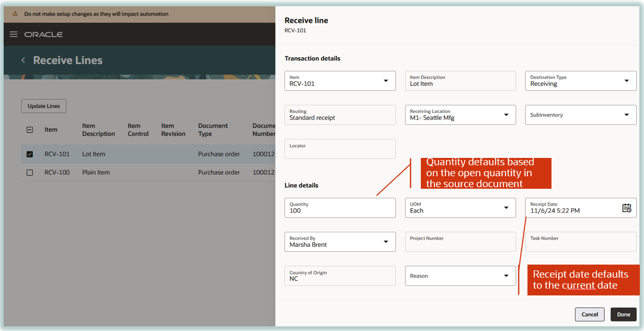Expand the Reason dropdown

point(506,276)
